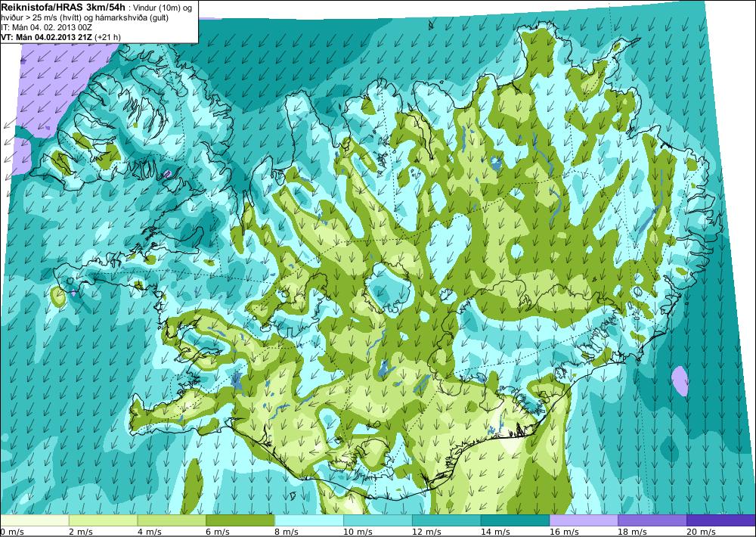Click the '16 m/s' legend label

[564, 532]
